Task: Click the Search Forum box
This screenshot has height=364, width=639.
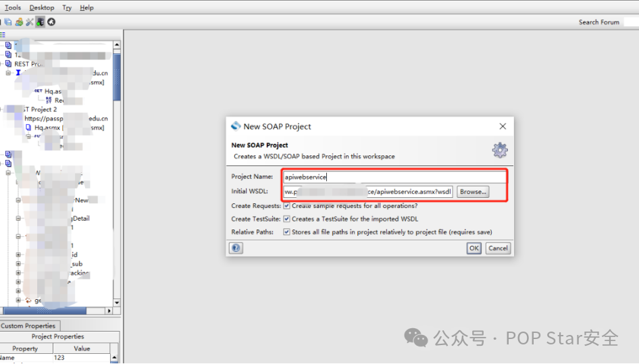Action: [632, 22]
